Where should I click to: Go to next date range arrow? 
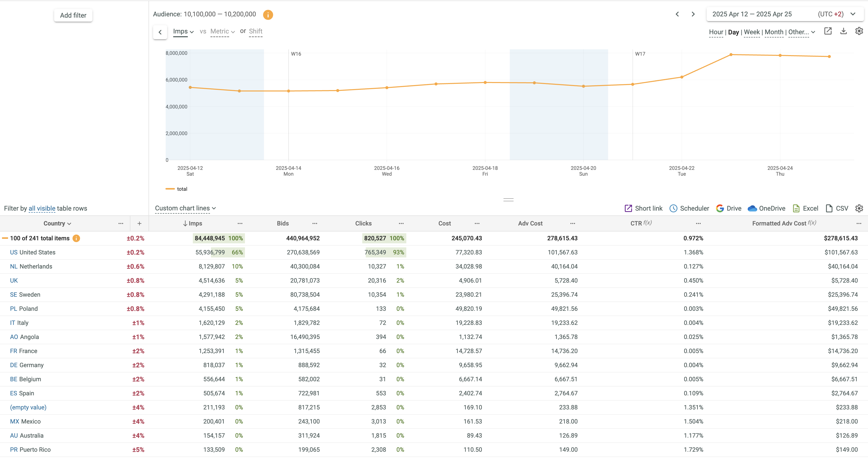tap(693, 14)
